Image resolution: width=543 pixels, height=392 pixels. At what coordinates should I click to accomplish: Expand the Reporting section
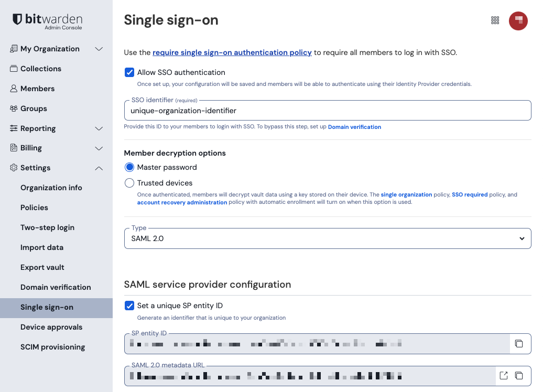point(99,128)
